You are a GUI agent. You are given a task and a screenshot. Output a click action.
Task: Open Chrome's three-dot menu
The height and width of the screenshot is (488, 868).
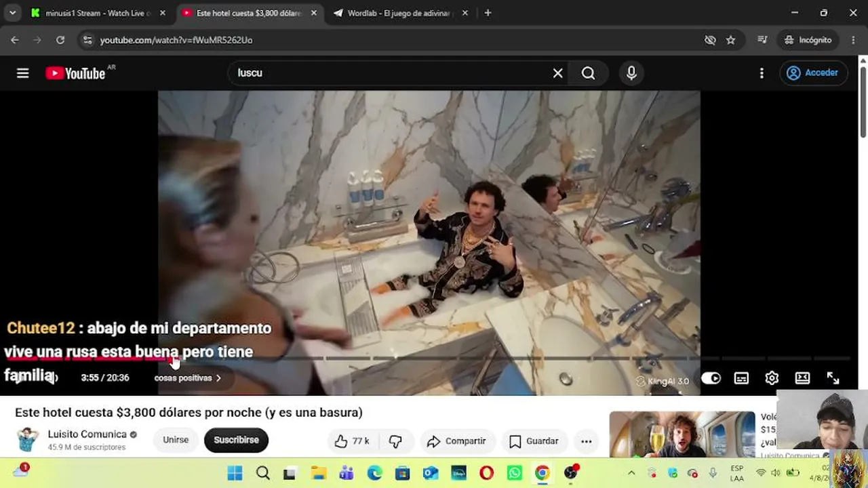pyautogui.click(x=853, y=40)
